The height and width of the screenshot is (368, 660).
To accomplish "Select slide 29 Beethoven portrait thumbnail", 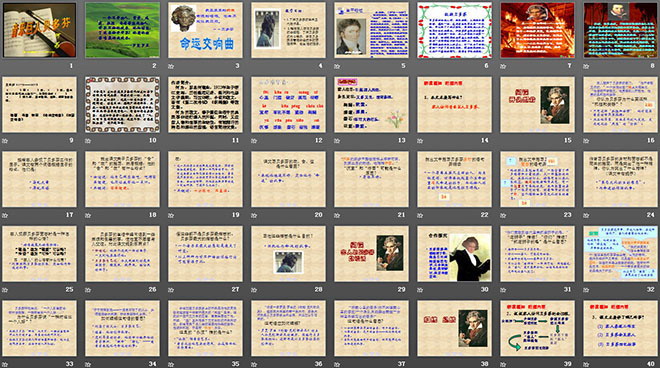I will click(x=372, y=253).
